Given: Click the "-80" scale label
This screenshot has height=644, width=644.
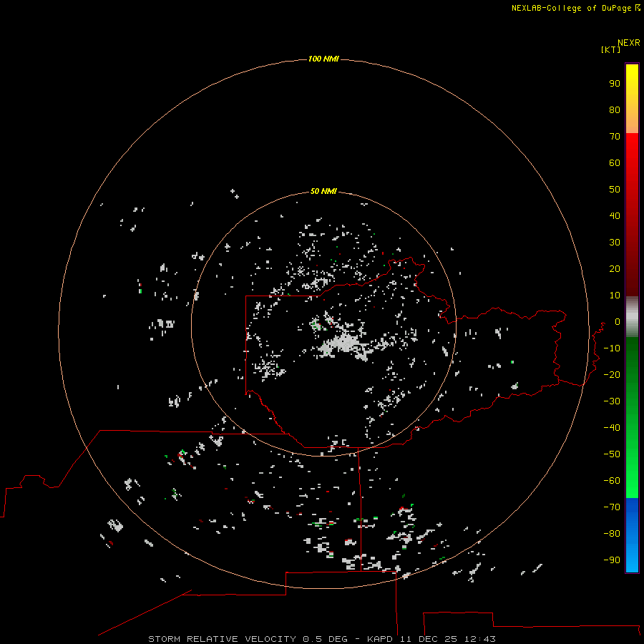Looking at the screenshot, I should (612, 534).
